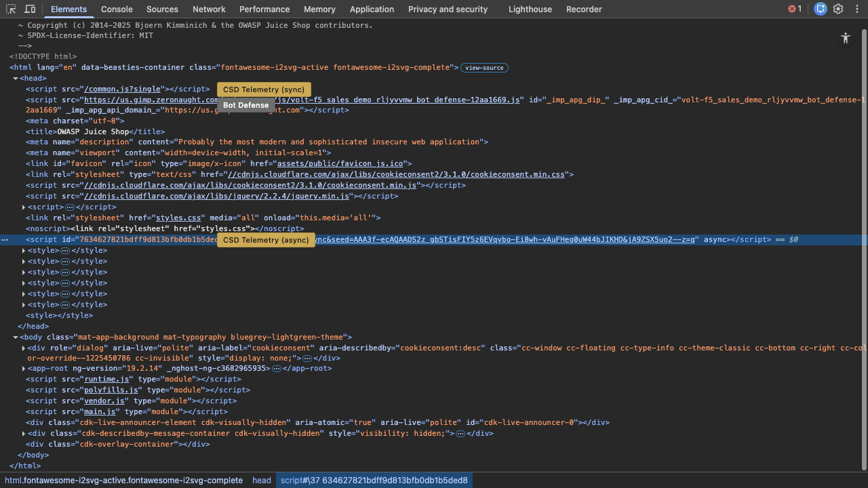Screen dimensions: 868x488
Task: Open DevTools settings via the gear icon
Action: click(x=838, y=9)
